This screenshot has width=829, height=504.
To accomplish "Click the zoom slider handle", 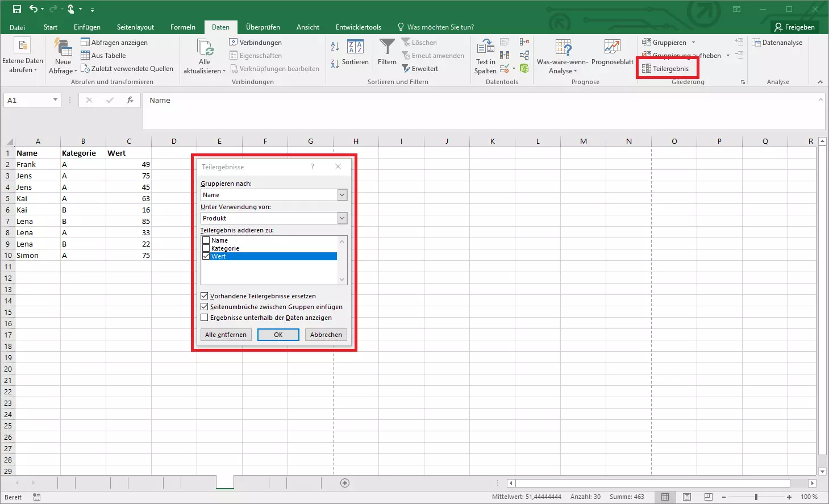I will (x=756, y=497).
